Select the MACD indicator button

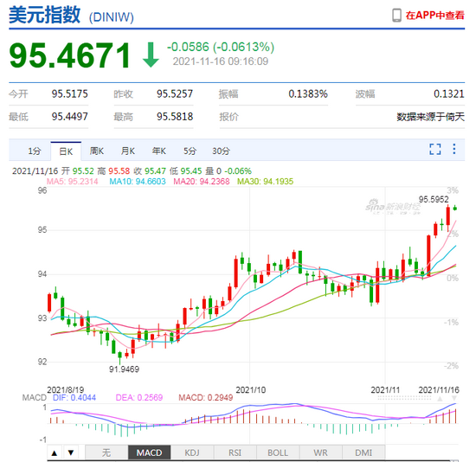click(150, 453)
